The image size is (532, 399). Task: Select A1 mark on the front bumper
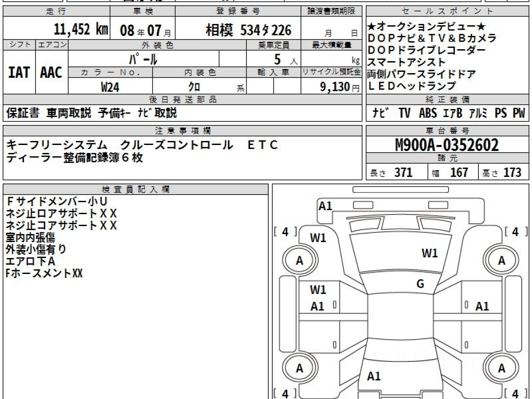pyautogui.click(x=325, y=206)
